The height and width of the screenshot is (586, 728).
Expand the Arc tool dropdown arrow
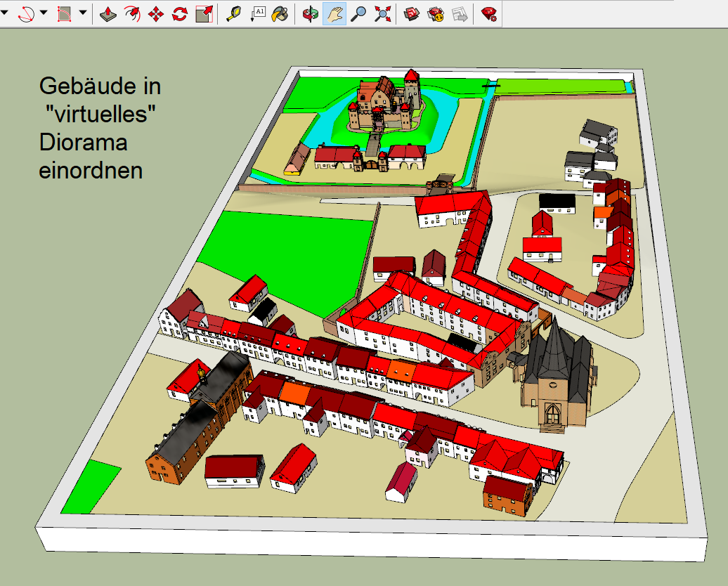[44, 13]
